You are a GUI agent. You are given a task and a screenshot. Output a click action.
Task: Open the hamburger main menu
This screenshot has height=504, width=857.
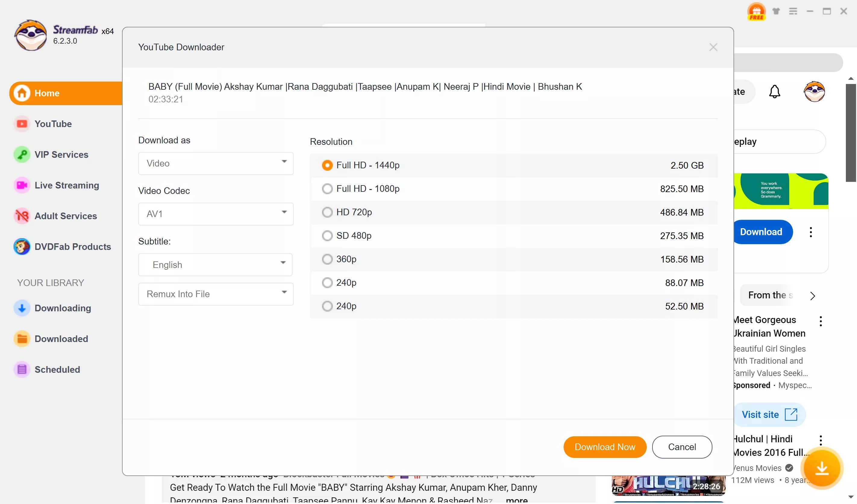(793, 11)
